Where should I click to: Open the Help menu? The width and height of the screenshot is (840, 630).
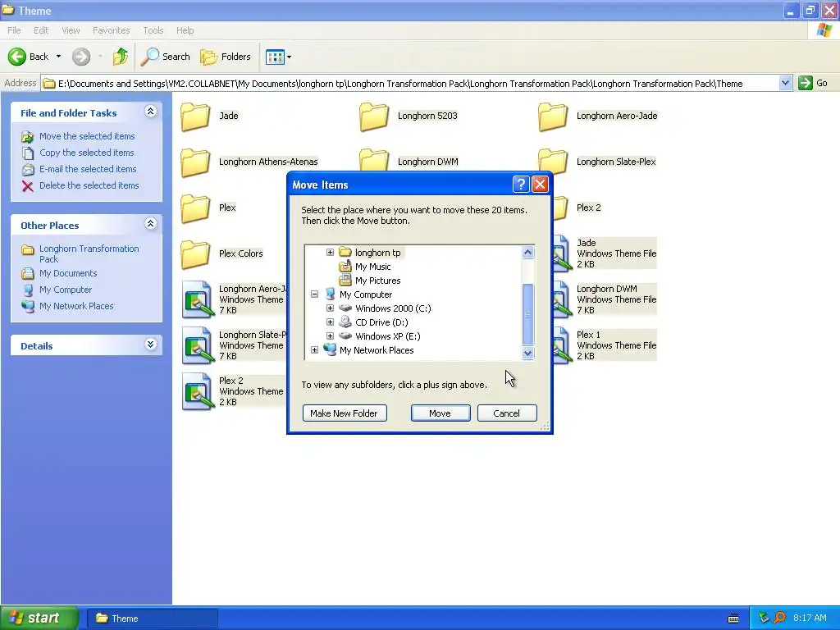point(185,30)
